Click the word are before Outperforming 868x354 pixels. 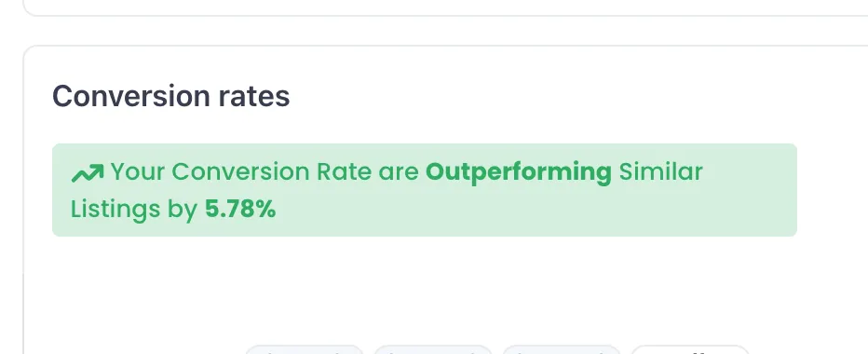point(399,173)
